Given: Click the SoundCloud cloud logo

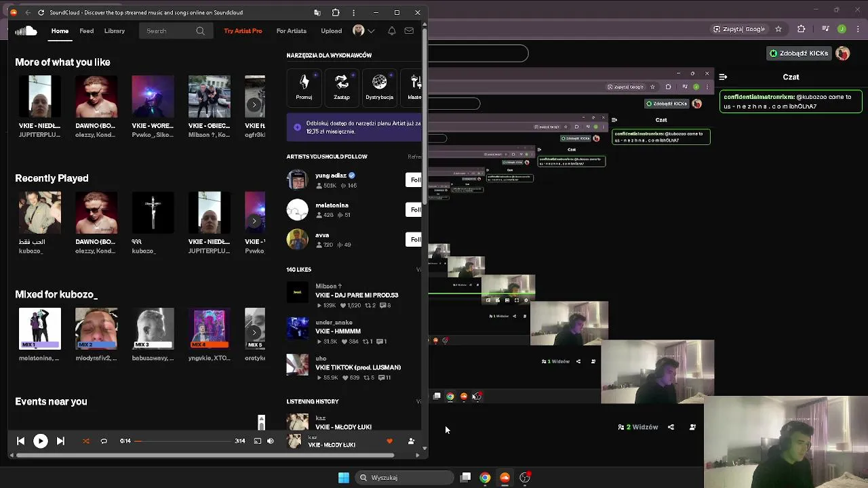Looking at the screenshot, I should tap(26, 30).
